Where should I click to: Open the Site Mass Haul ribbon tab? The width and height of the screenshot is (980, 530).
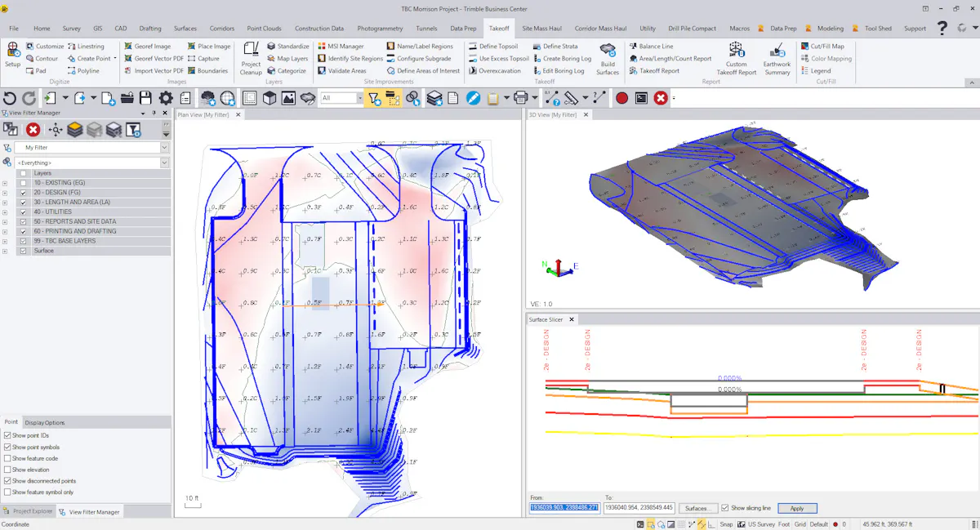541,29
